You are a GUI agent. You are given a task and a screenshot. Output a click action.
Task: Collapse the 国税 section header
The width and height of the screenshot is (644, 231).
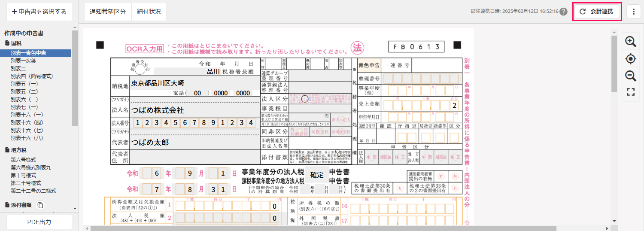13,43
